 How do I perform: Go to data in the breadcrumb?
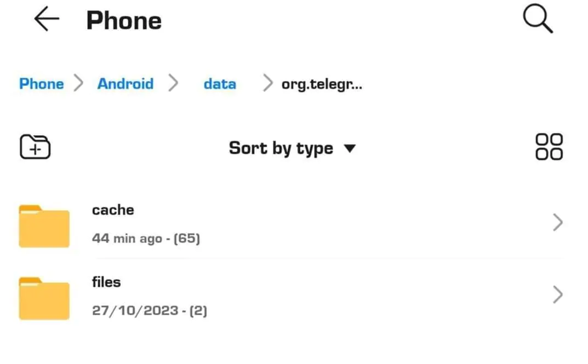(x=220, y=84)
